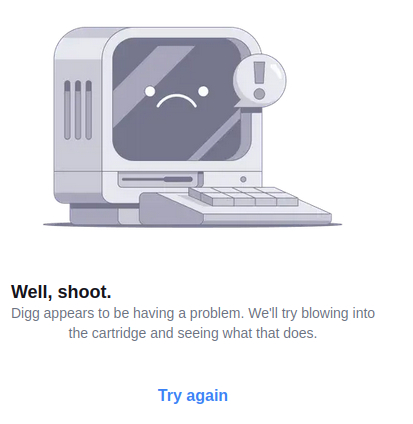
Task: Click the flat front edge of keyboard
Action: pos(267,218)
